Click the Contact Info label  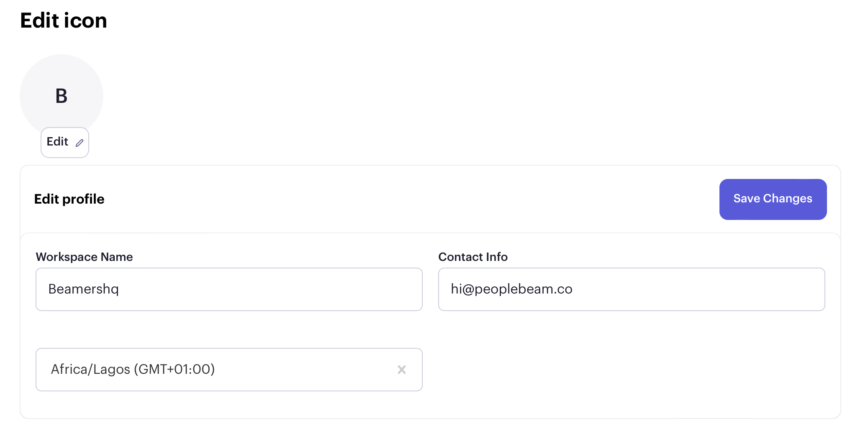pos(473,257)
